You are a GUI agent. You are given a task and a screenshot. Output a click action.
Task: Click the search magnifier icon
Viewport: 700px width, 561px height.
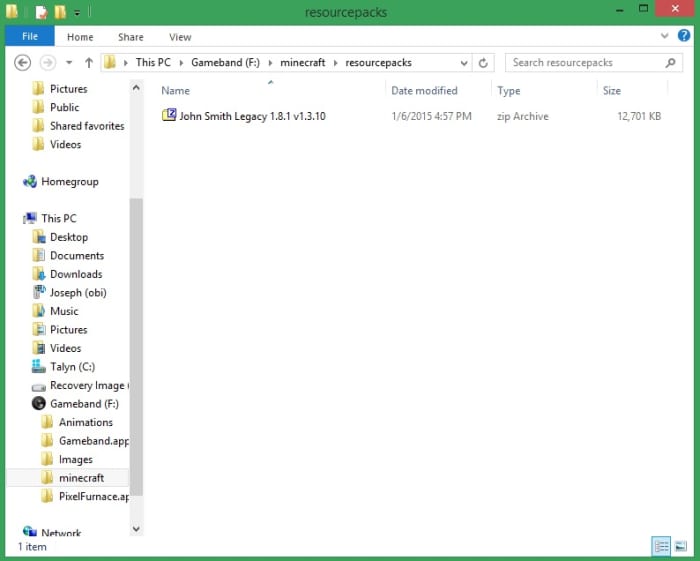[x=670, y=62]
